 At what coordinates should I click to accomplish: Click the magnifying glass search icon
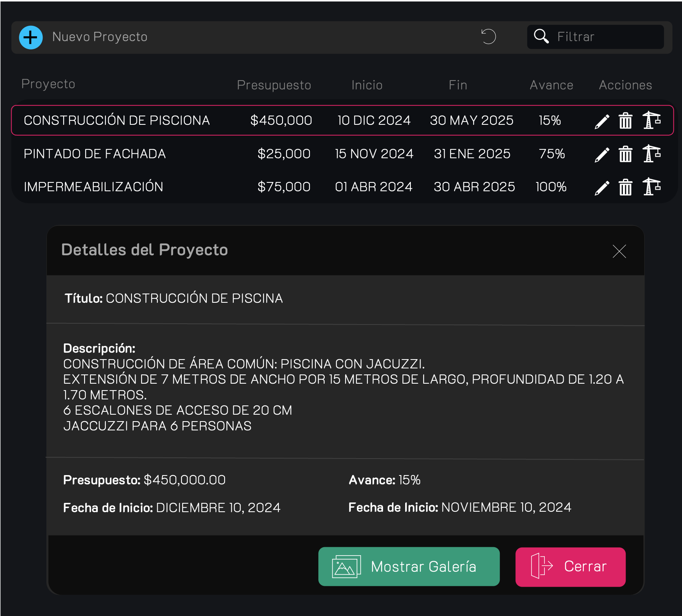[541, 36]
